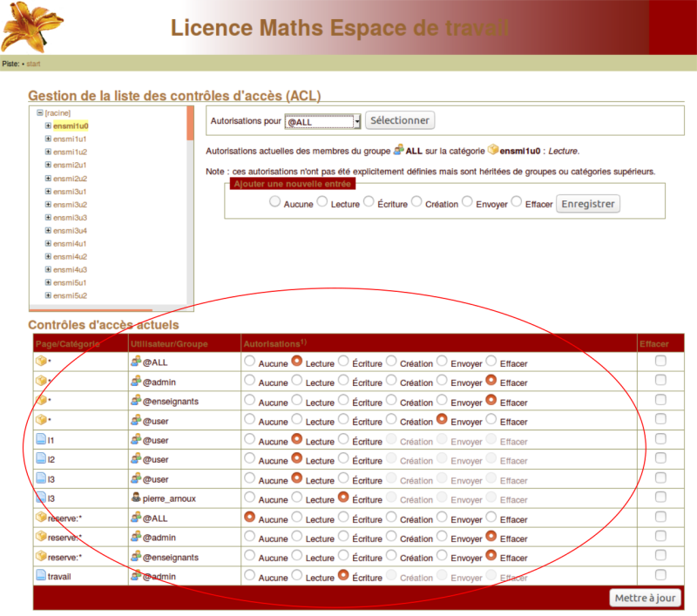Collapse the [racine] tree node
Image resolution: width=697 pixels, height=616 pixels.
pyautogui.click(x=40, y=112)
